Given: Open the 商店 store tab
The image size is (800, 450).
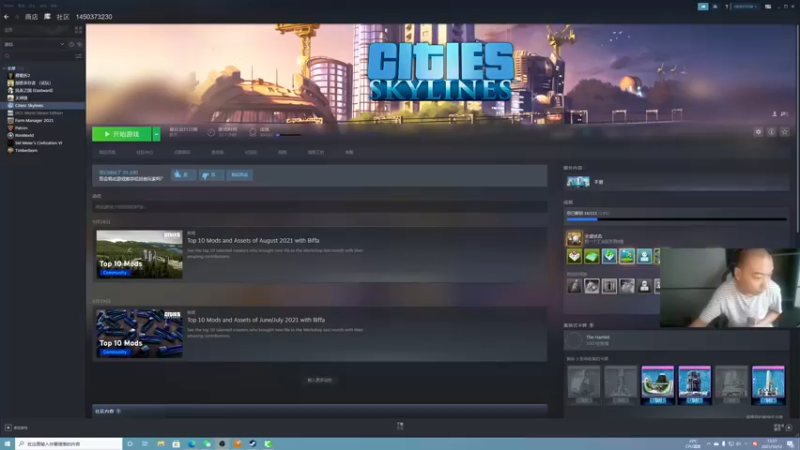Looking at the screenshot, I should 31,17.
